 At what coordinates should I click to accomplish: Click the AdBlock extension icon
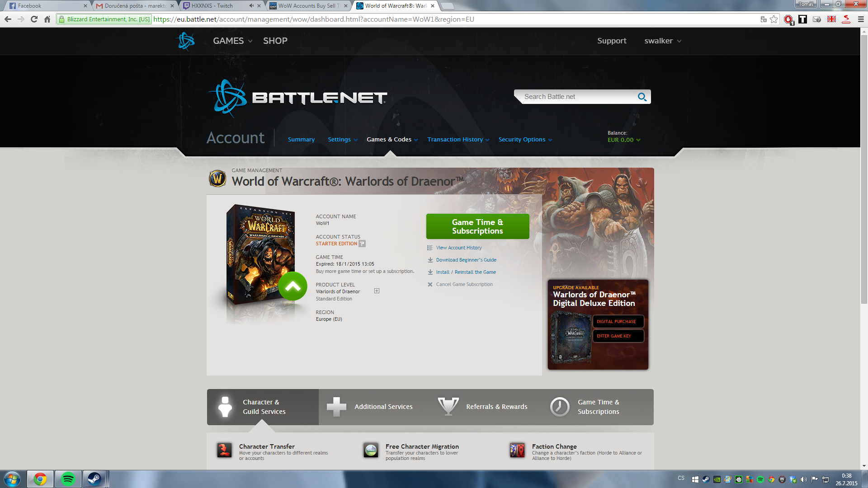coord(788,19)
